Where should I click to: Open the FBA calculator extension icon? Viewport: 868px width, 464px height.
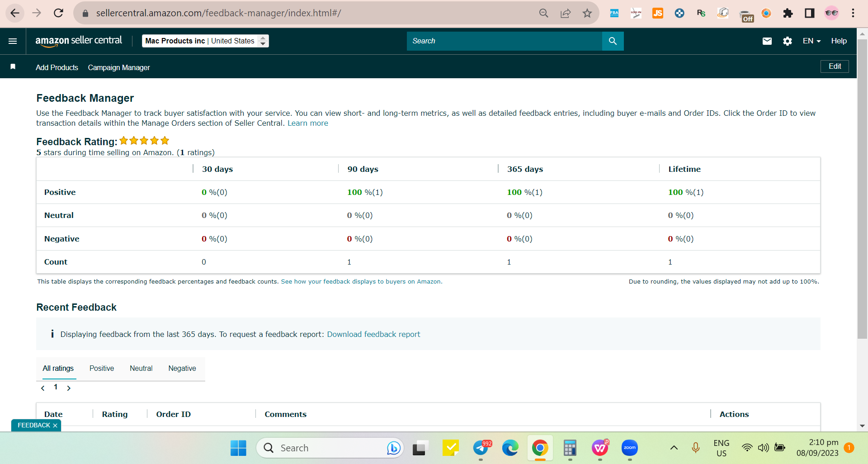[614, 13]
